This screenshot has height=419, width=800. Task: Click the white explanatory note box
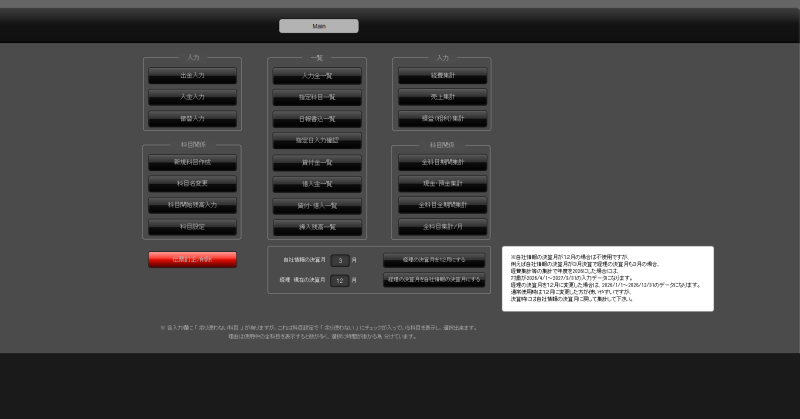(x=608, y=279)
